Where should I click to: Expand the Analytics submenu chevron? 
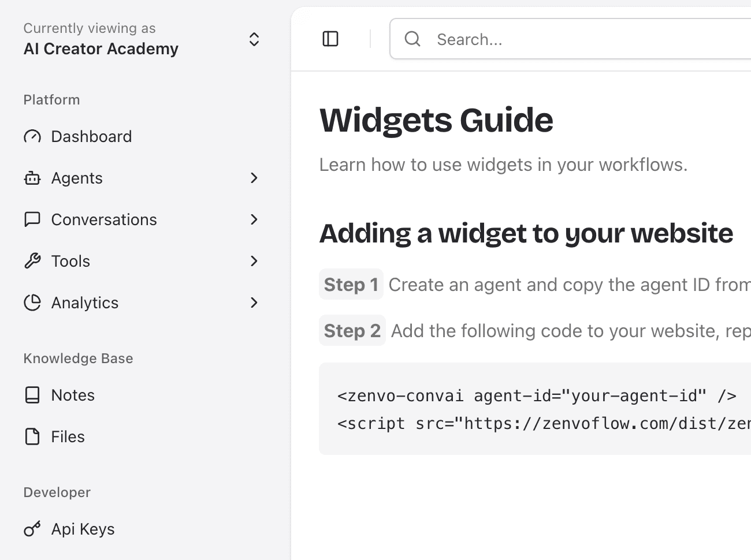(x=254, y=303)
